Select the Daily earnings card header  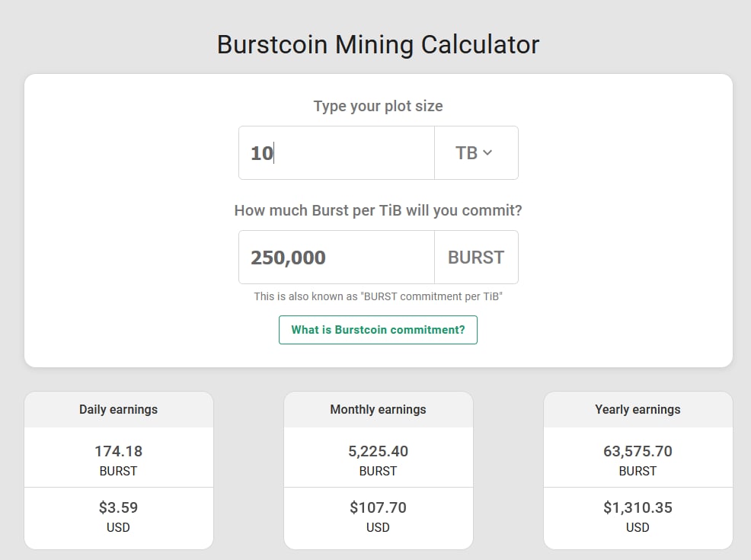click(118, 409)
